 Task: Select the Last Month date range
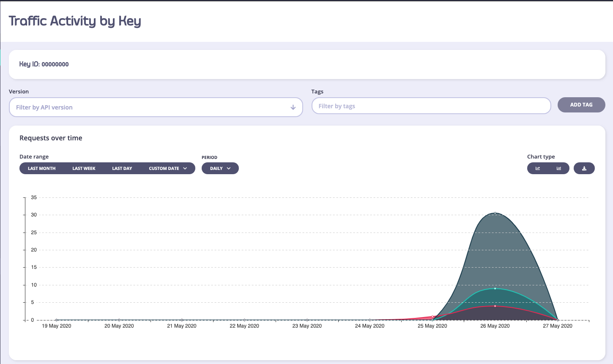pos(41,168)
